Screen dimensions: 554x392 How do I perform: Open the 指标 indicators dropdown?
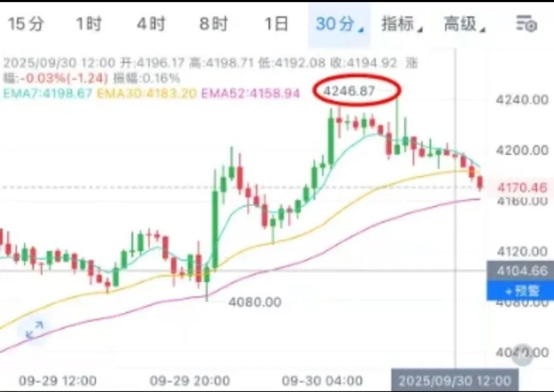click(x=402, y=24)
